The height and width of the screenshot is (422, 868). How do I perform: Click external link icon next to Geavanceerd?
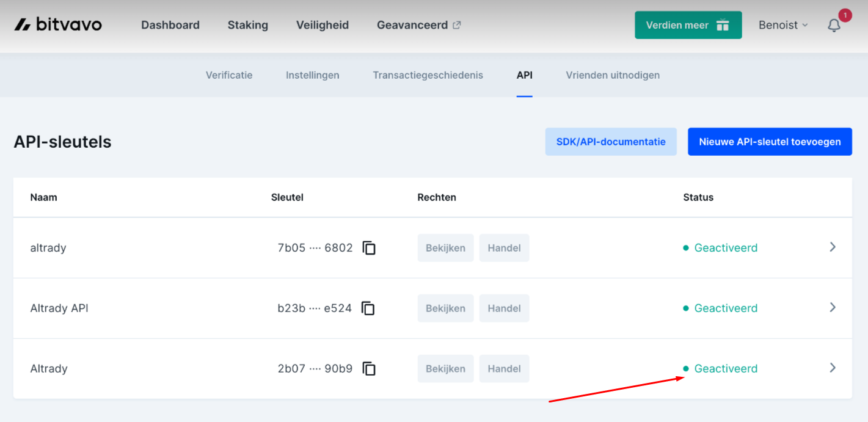[456, 25]
